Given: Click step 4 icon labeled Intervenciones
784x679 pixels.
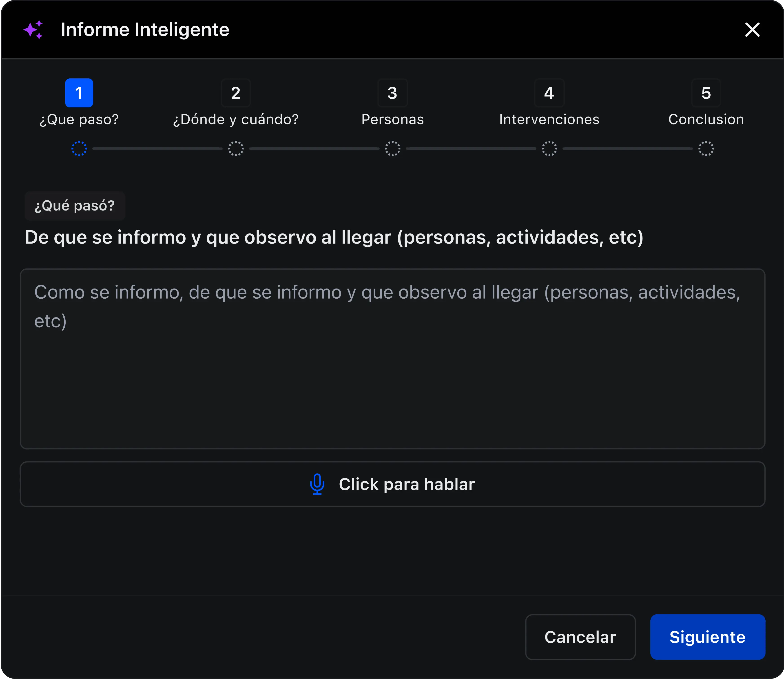Looking at the screenshot, I should (x=549, y=92).
